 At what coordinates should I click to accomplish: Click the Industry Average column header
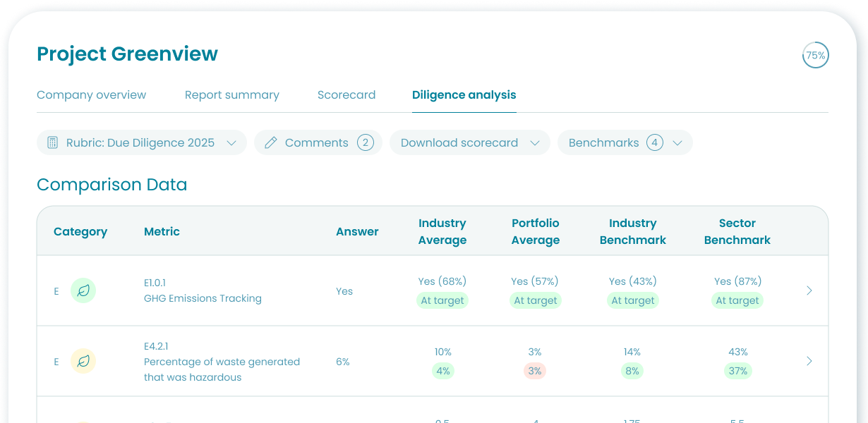click(x=442, y=231)
